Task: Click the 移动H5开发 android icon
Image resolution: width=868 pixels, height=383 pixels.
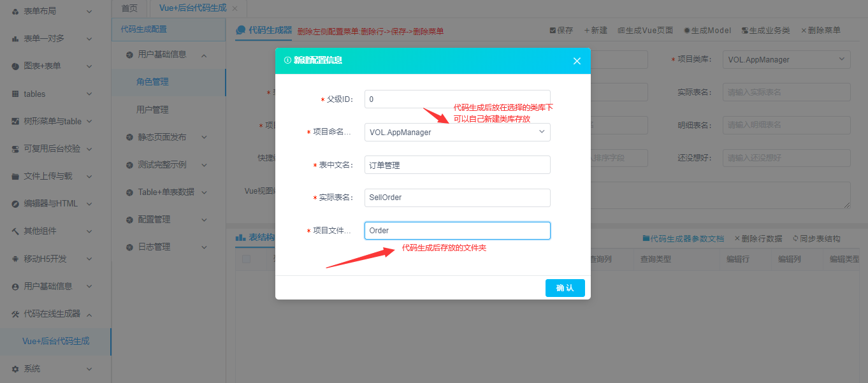Action: [x=15, y=259]
